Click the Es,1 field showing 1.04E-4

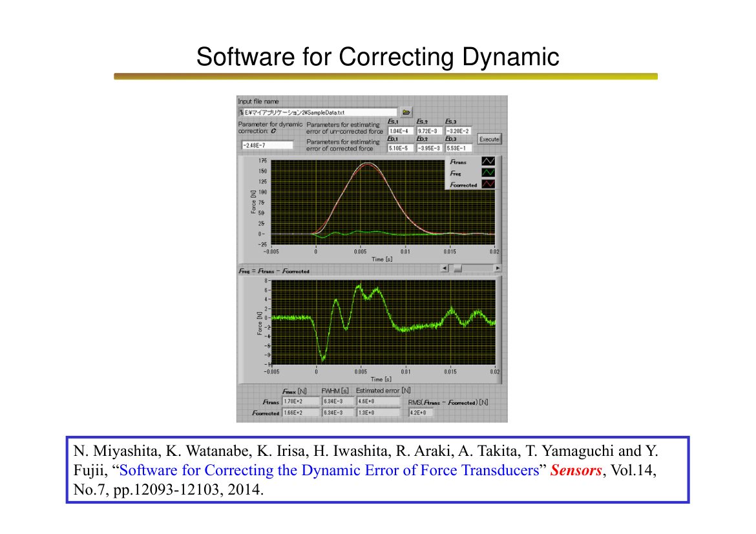400,131
